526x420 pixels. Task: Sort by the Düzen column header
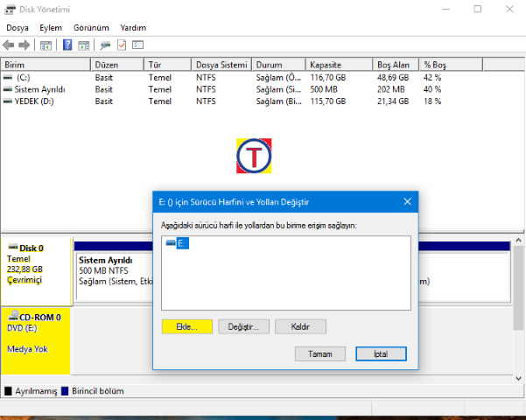coord(117,65)
